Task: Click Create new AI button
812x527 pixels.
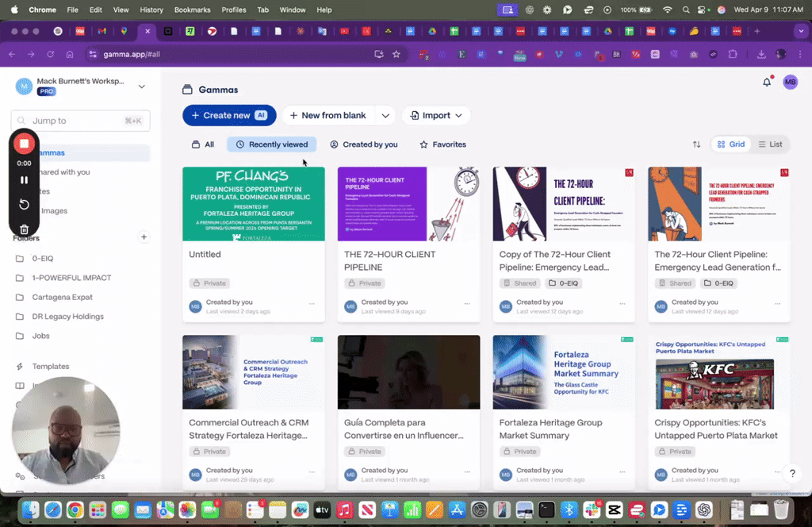Action: pyautogui.click(x=229, y=116)
